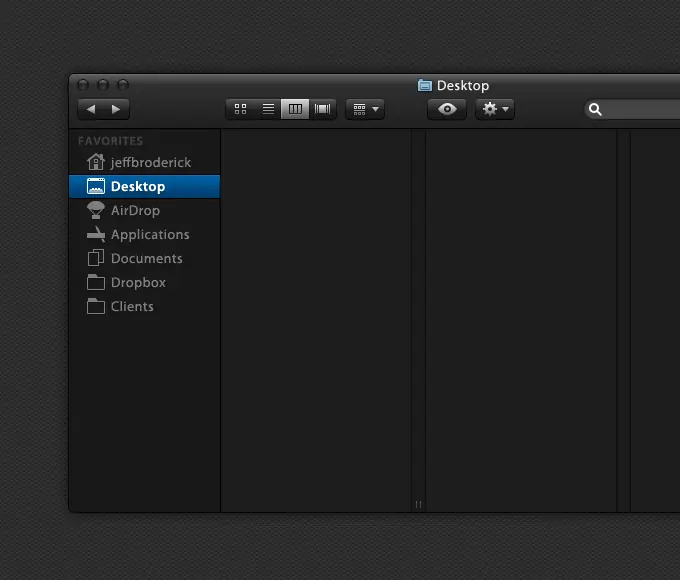680x580 pixels.
Task: Go back with the left arrow button
Action: click(x=91, y=109)
